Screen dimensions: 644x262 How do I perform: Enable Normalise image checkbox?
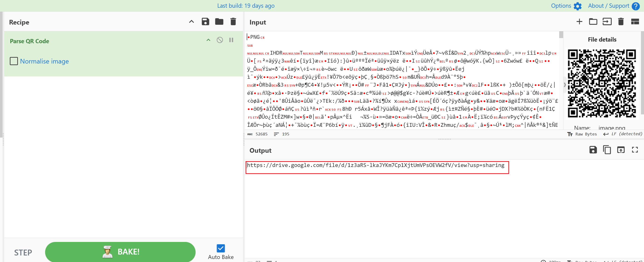click(14, 61)
